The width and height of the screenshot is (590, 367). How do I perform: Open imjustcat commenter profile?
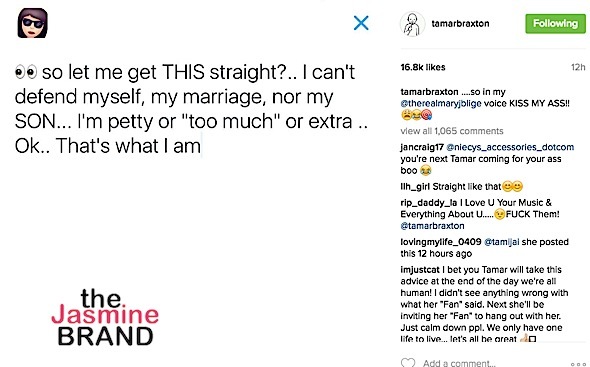click(x=420, y=270)
